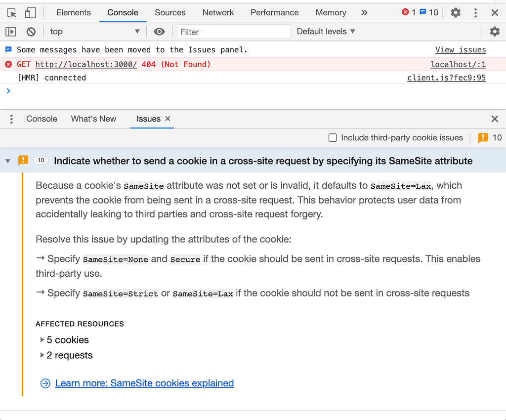Expand the 5 cookies list
Screen dimensions: 506x420
click(x=42, y=340)
